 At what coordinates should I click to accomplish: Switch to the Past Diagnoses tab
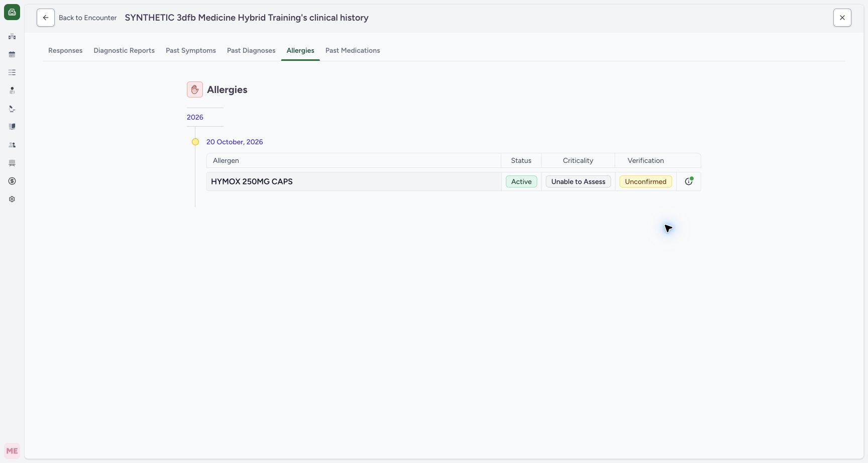click(251, 50)
